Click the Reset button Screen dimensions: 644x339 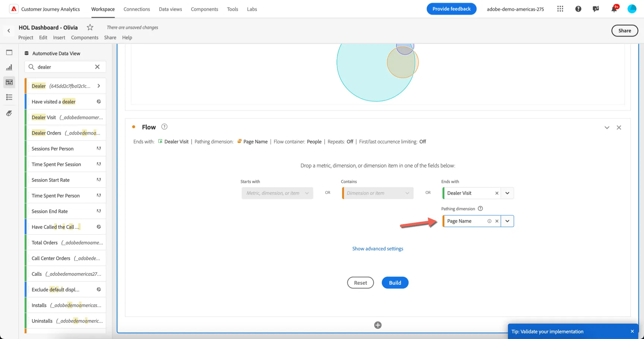(x=360, y=283)
